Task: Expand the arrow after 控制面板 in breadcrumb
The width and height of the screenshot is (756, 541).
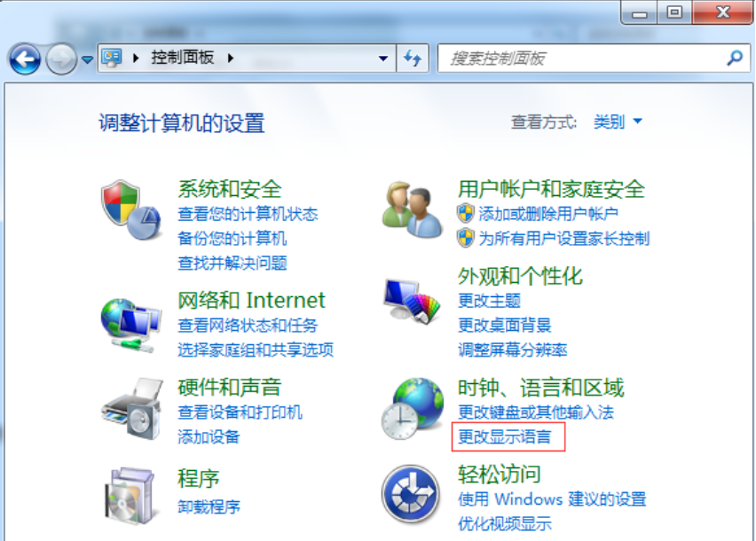Action: click(x=231, y=59)
